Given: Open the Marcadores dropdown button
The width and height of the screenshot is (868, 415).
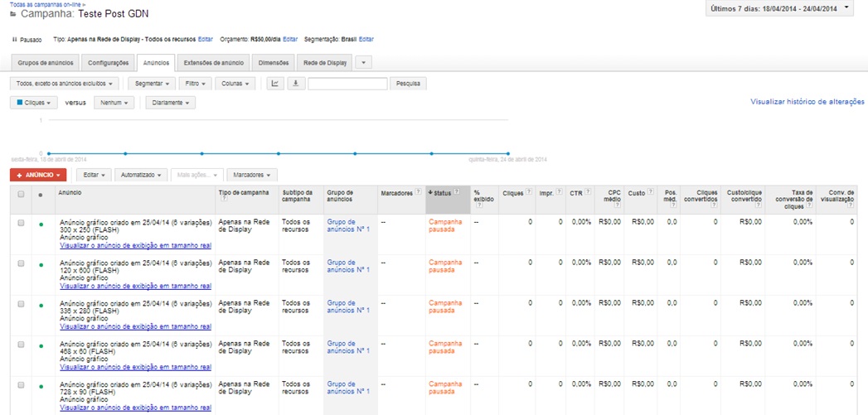Looking at the screenshot, I should (x=252, y=175).
